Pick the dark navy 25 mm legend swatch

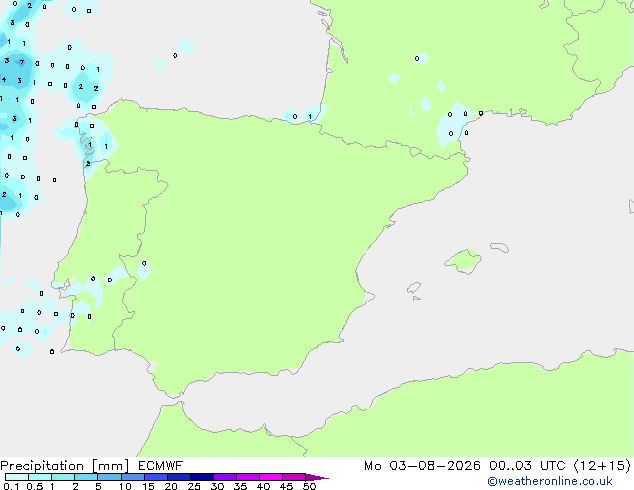pyautogui.click(x=202, y=477)
